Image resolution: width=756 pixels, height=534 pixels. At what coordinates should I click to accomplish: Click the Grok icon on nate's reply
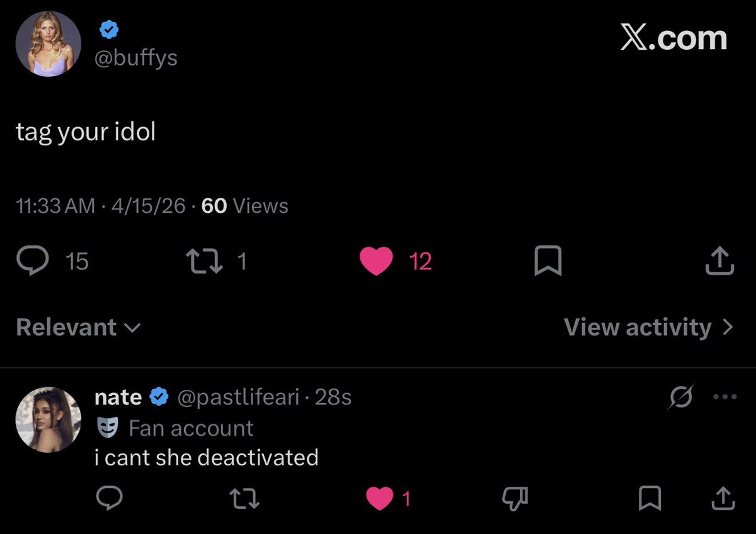click(x=680, y=397)
